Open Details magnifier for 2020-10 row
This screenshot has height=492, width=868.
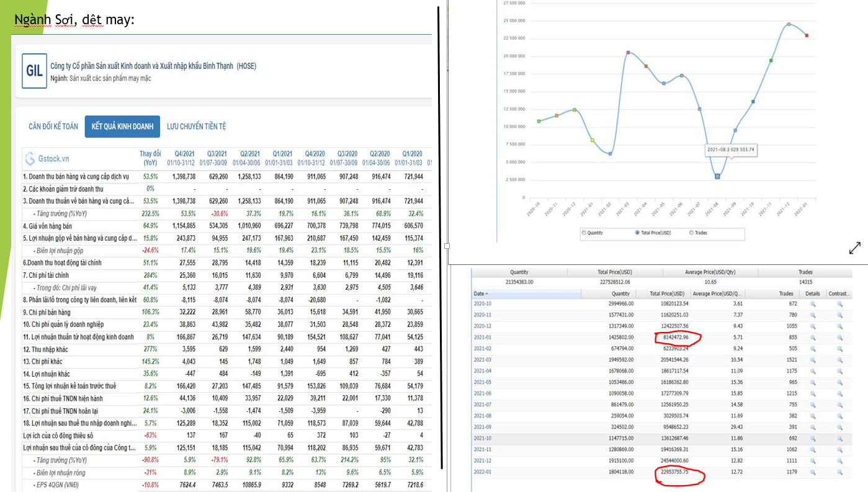813,305
